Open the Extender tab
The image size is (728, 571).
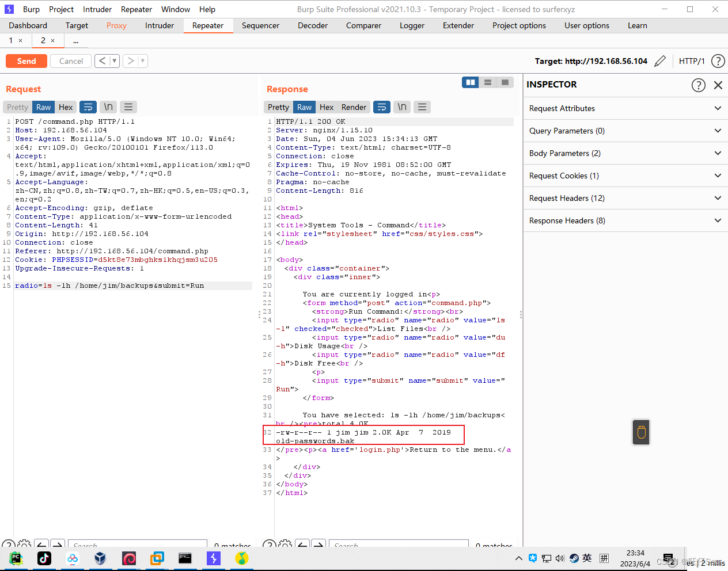(458, 25)
